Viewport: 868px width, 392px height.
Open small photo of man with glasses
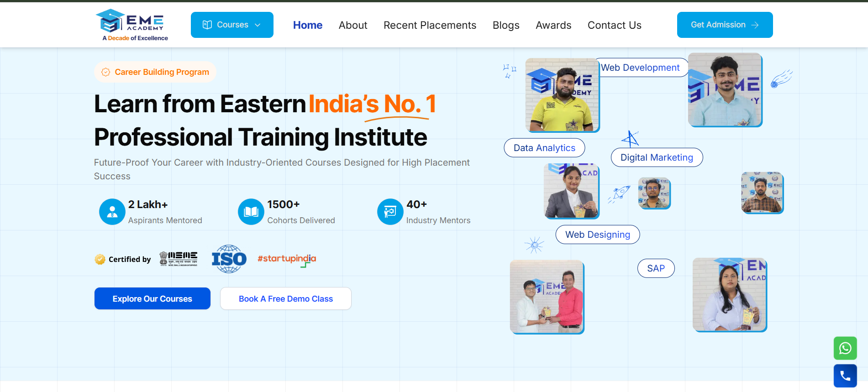pos(654,193)
